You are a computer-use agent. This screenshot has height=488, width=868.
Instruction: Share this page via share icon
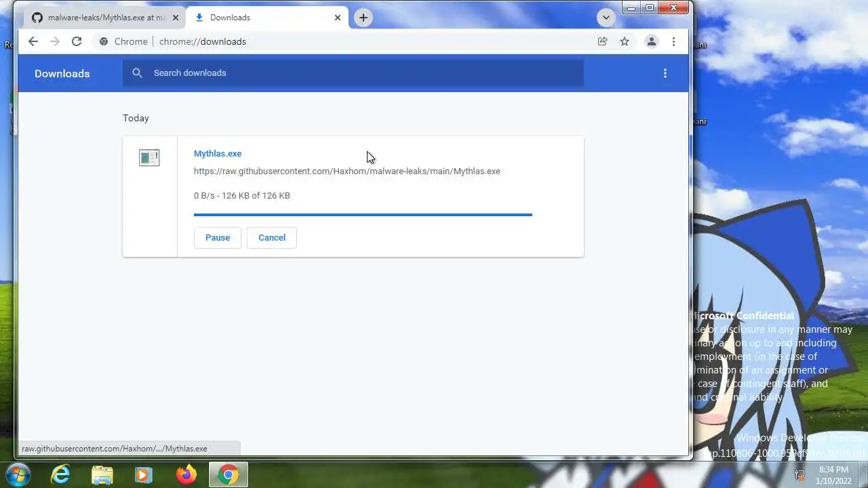coord(602,41)
